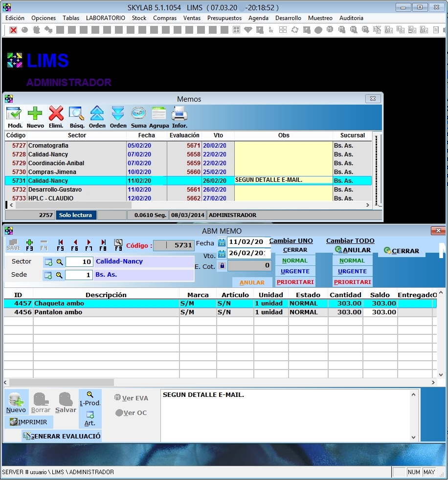Open the Infor. printer report icon

[x=179, y=115]
